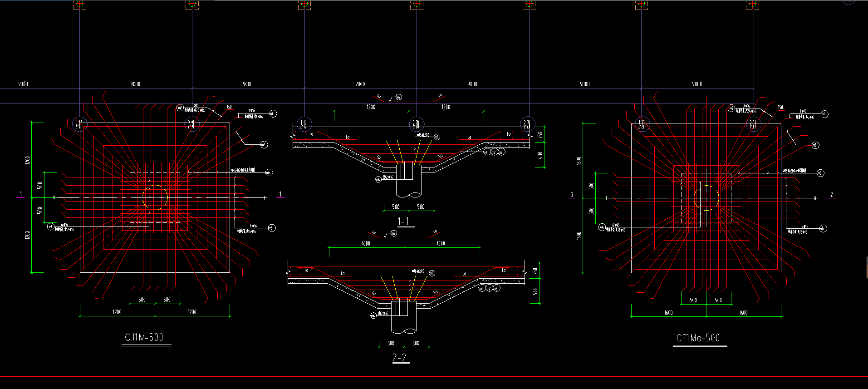The height and width of the screenshot is (389, 868).
Task: Select the m1 rebar tag on CT1Ma plan
Action: click(x=824, y=114)
